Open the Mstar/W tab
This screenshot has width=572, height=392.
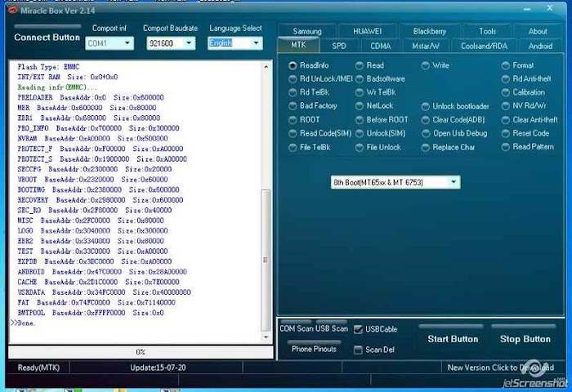pyautogui.click(x=426, y=46)
